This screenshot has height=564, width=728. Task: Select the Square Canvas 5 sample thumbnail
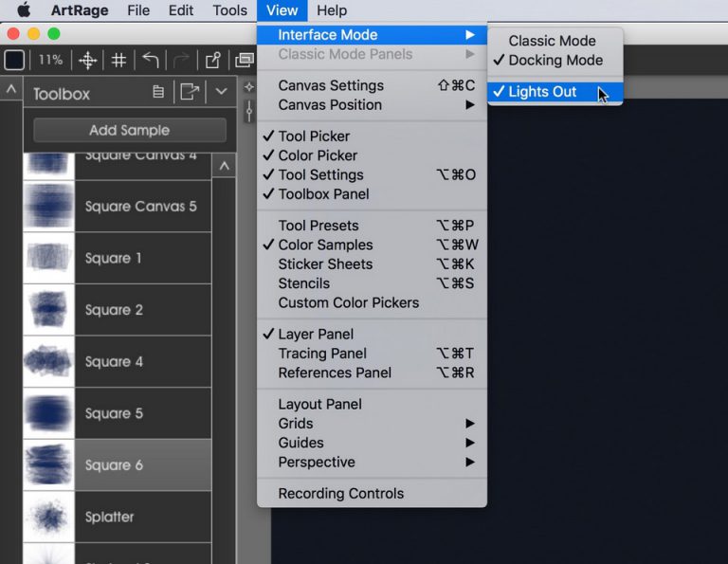pyautogui.click(x=48, y=206)
